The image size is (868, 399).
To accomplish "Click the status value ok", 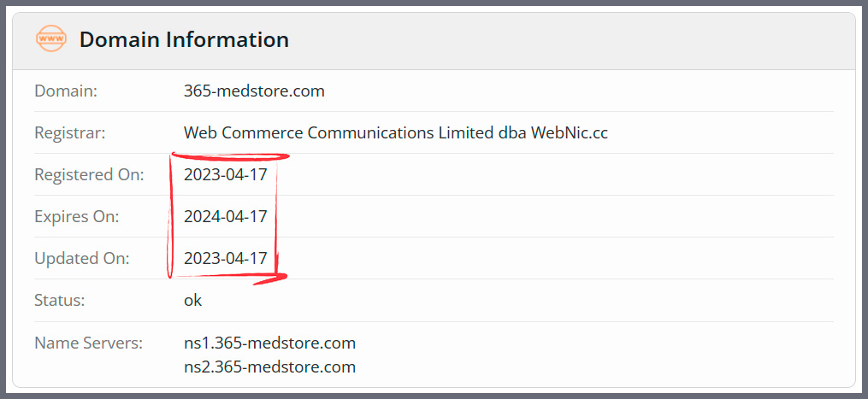I will (x=192, y=301).
